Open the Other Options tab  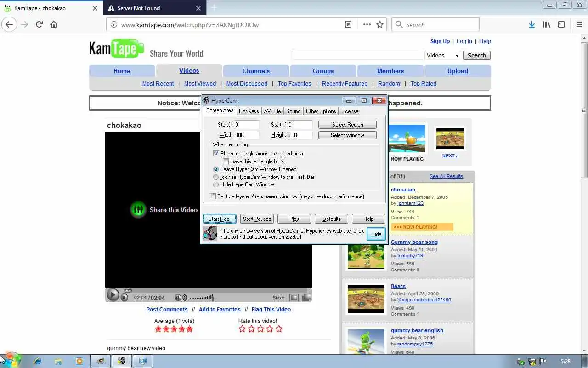pyautogui.click(x=321, y=111)
